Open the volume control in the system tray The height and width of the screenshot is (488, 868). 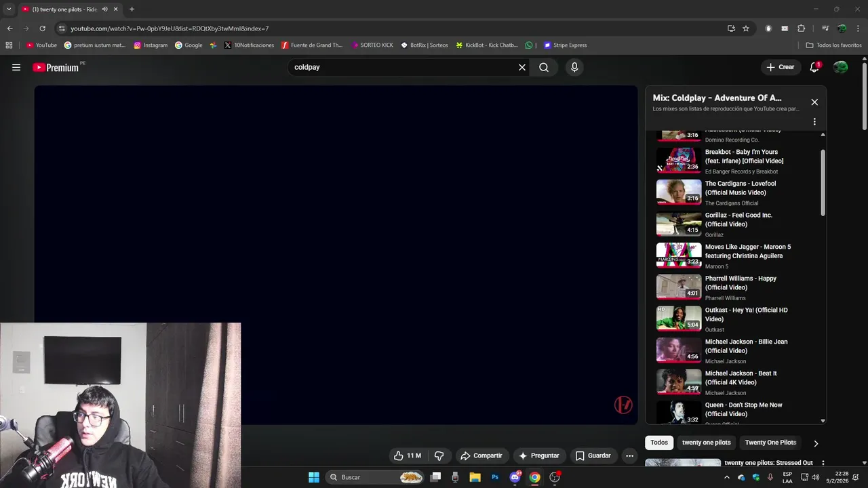(815, 477)
